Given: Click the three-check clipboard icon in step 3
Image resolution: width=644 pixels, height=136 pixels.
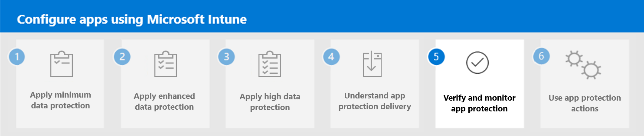Looking at the screenshot, I should point(270,64).
